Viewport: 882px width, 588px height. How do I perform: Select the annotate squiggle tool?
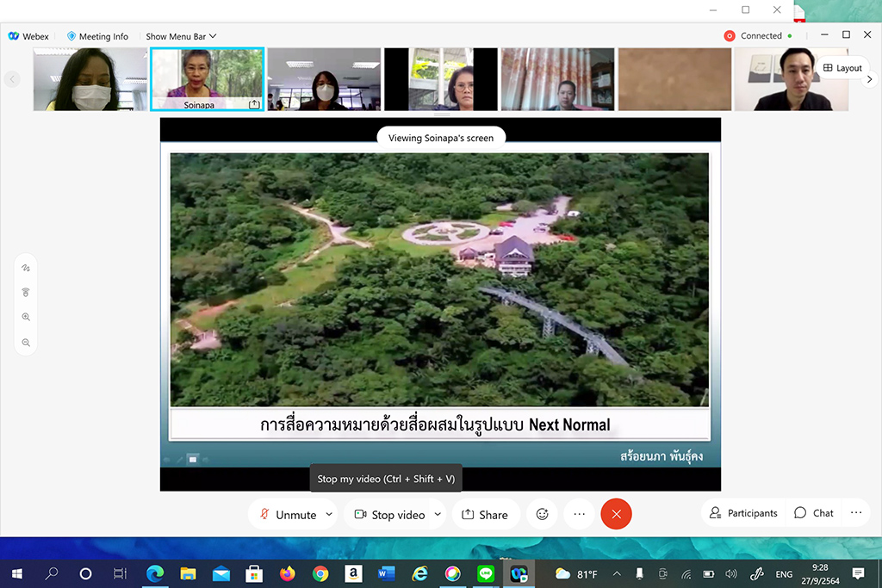(x=26, y=268)
